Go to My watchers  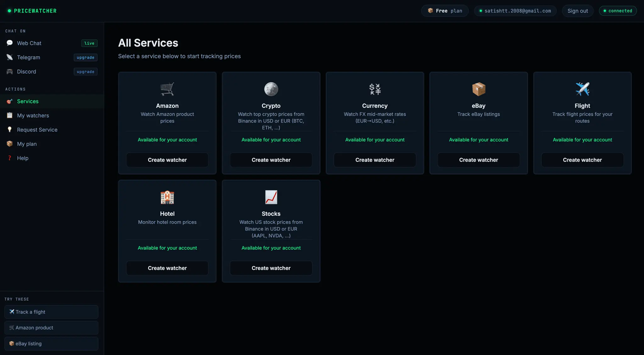[52, 115]
